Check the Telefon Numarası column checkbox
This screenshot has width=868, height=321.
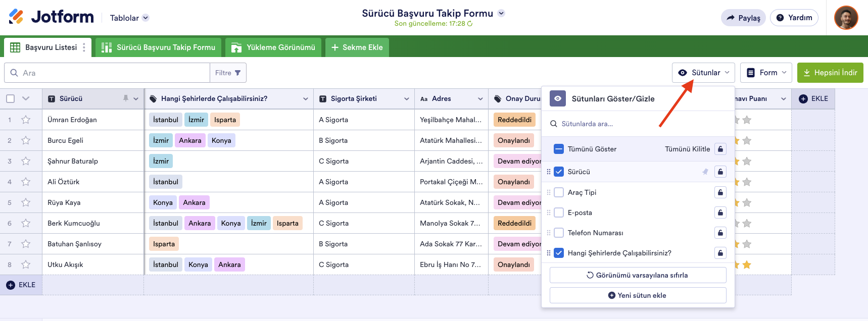559,233
